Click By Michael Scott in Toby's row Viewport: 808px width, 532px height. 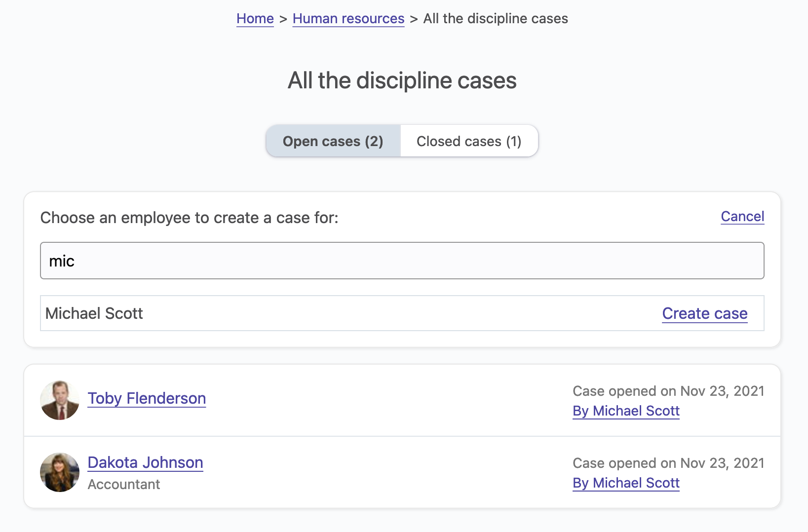coord(626,411)
